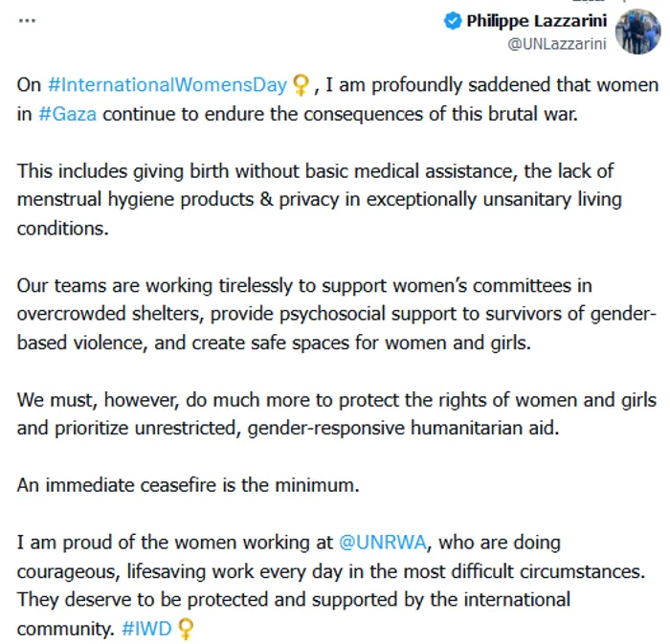The image size is (670, 644).
Task: Click "An immediate ceasefire is the minimum" line
Action: tap(188, 485)
